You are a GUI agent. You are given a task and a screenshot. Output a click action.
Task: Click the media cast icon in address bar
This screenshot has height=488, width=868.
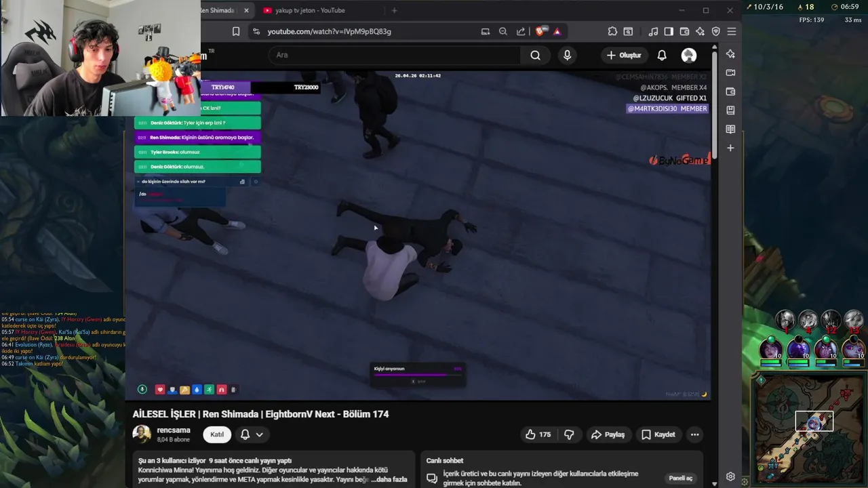click(485, 31)
